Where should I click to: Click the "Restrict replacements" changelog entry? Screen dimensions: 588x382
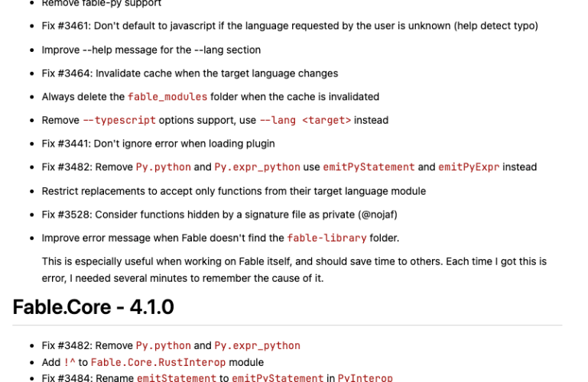click(233, 191)
